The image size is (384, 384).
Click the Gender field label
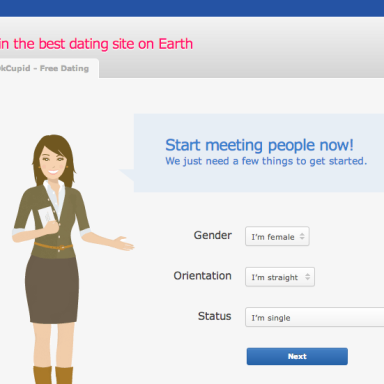click(x=213, y=235)
